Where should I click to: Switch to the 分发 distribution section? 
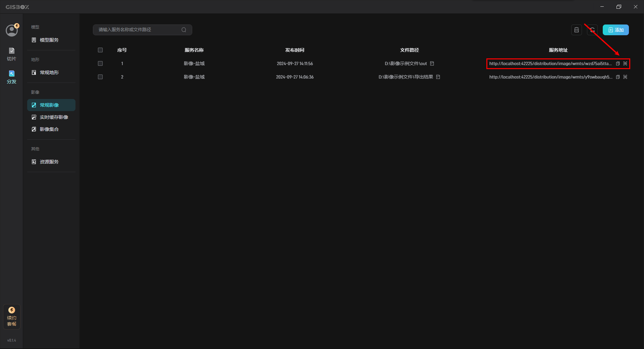point(11,77)
